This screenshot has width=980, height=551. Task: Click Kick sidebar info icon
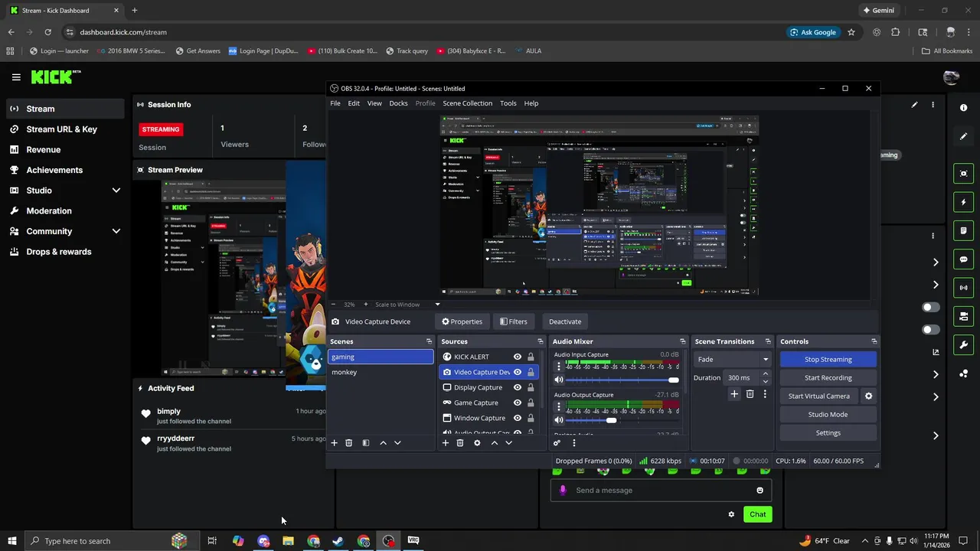tap(964, 108)
